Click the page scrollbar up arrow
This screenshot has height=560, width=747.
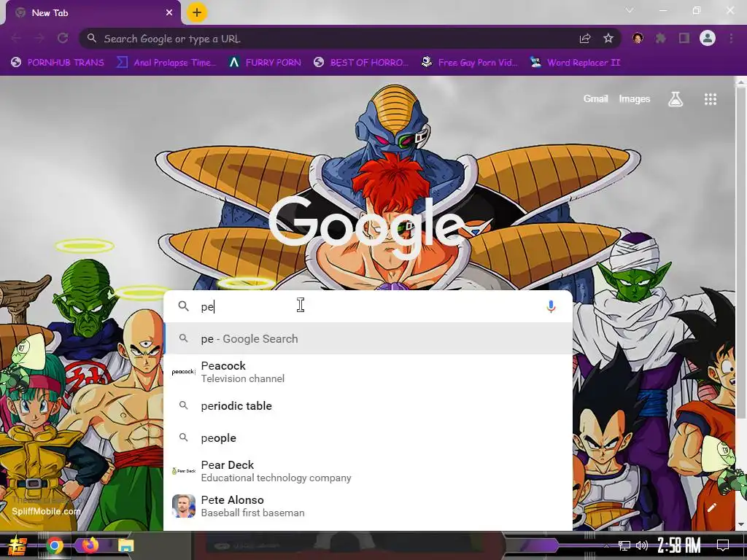pyautogui.click(x=740, y=82)
